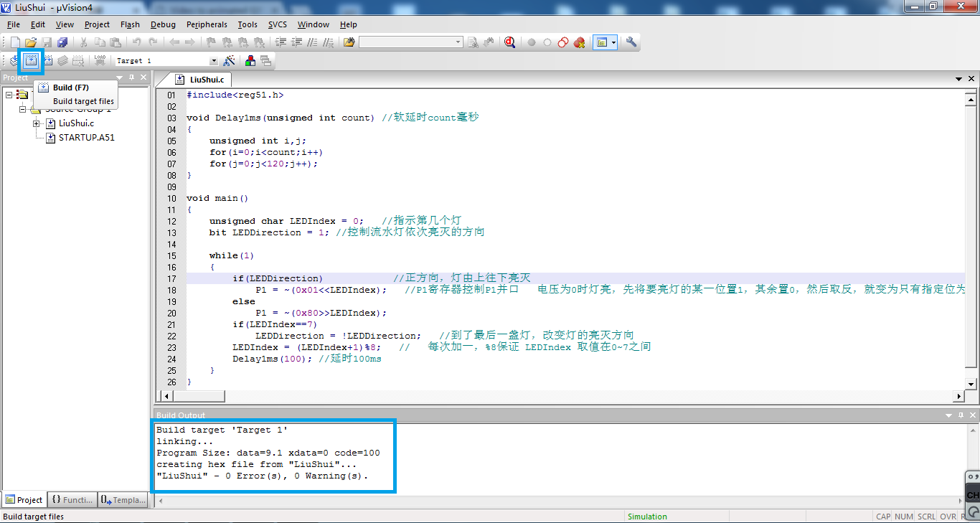Indent selected lines with the Indent icon
Screen dimensions: 980x523
[x=281, y=42]
